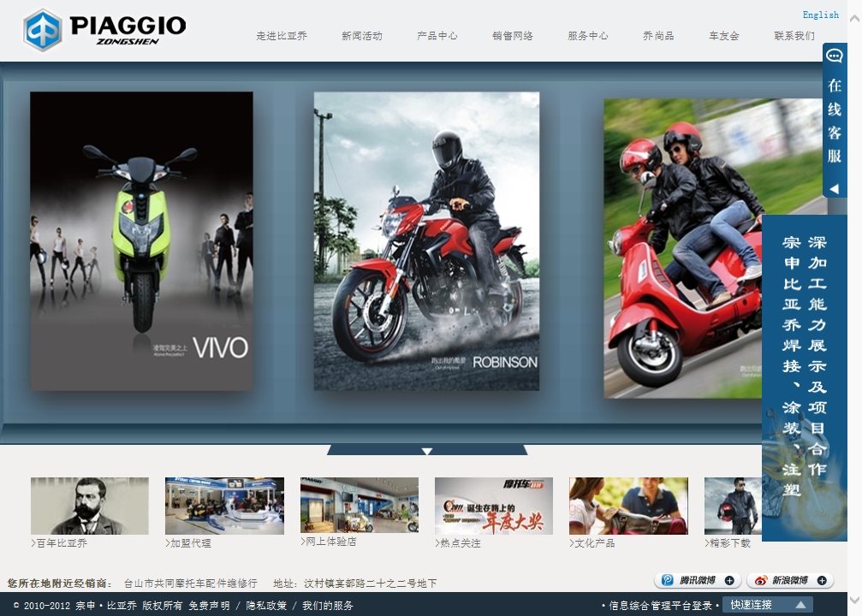Open the 热点关注 annual award thumbnail

[x=493, y=506]
